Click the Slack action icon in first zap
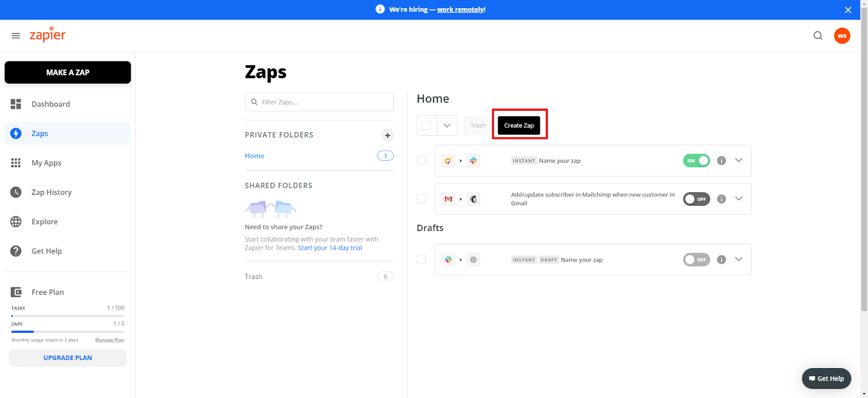This screenshot has width=868, height=398. click(x=474, y=161)
